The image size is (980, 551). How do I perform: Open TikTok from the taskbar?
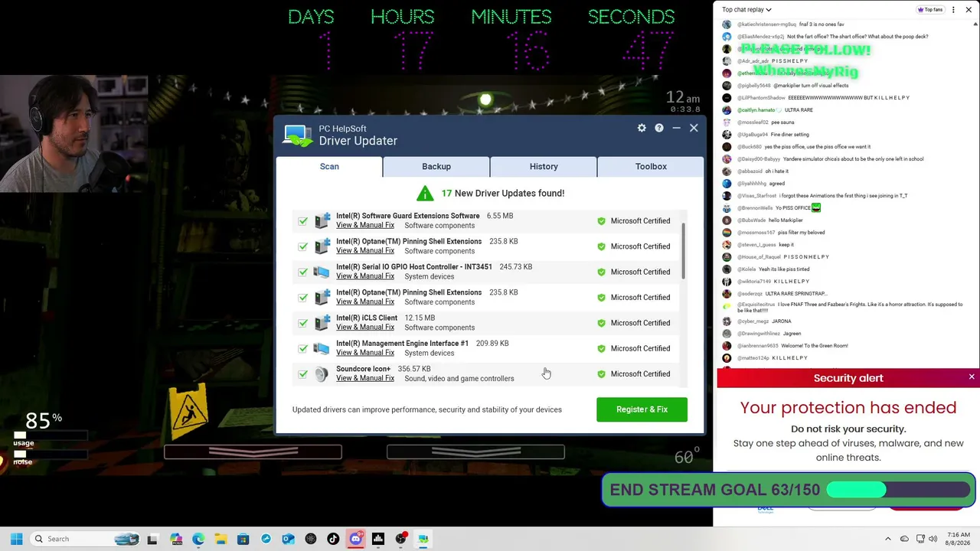point(333,539)
